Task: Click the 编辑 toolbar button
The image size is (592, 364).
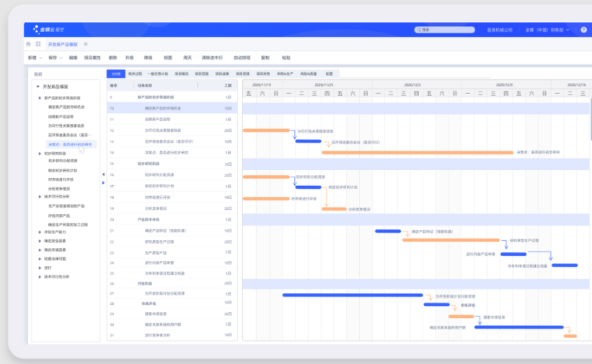Action: [73, 58]
